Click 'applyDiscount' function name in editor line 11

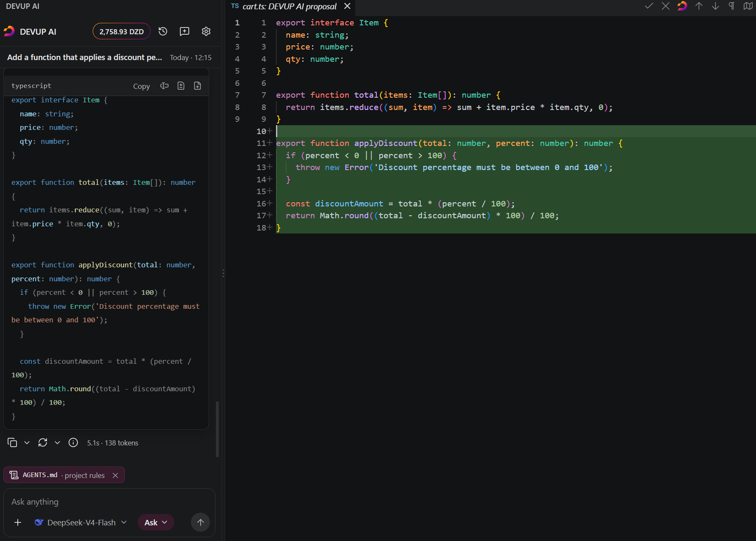tap(386, 143)
